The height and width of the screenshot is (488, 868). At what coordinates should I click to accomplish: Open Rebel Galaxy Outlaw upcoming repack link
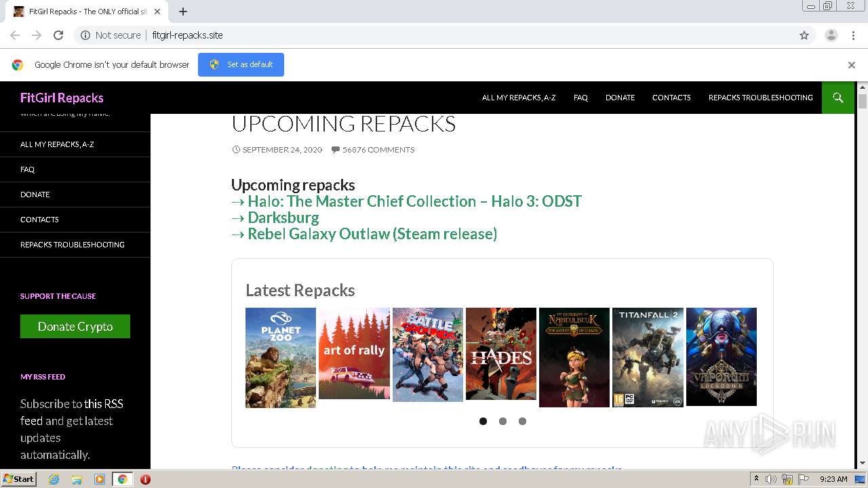pyautogui.click(x=372, y=234)
